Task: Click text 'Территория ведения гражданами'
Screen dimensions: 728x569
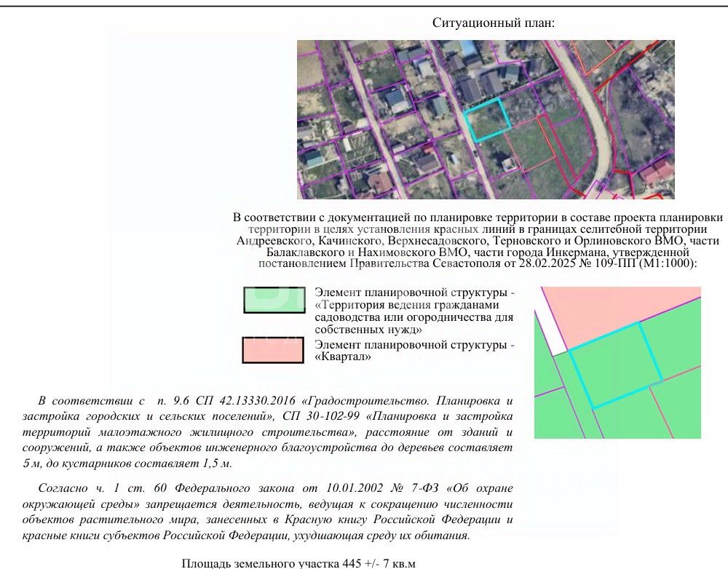Action: tap(411, 305)
